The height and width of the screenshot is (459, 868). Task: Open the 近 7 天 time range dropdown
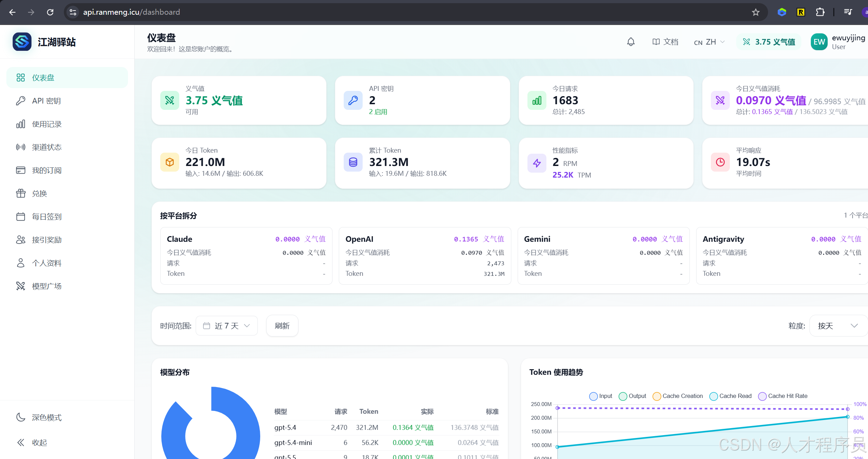point(227,326)
